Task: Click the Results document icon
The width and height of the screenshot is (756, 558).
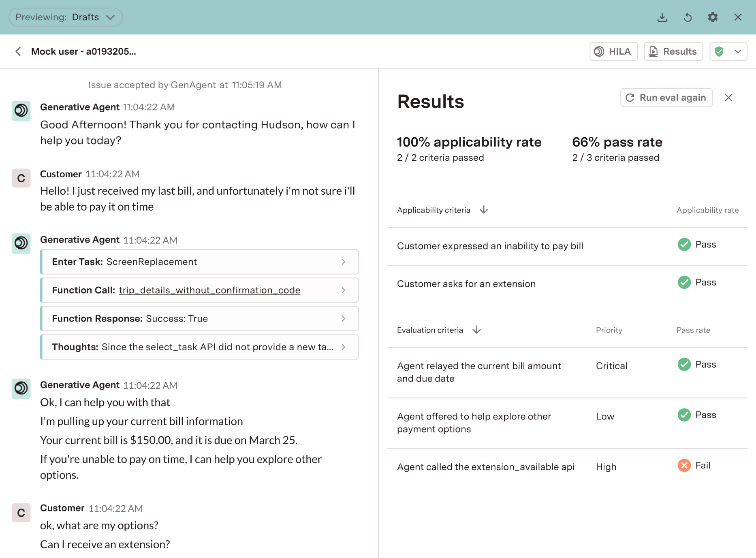Action: coord(654,51)
